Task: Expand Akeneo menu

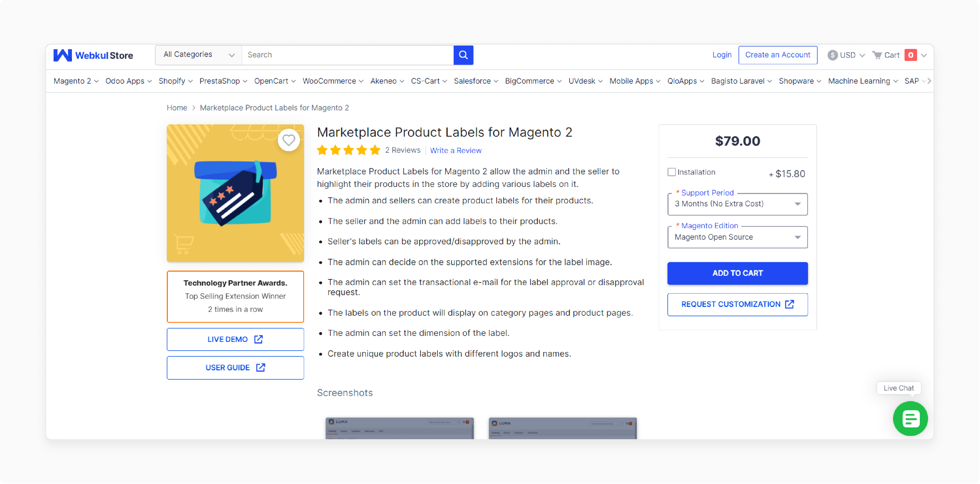Action: (x=387, y=81)
